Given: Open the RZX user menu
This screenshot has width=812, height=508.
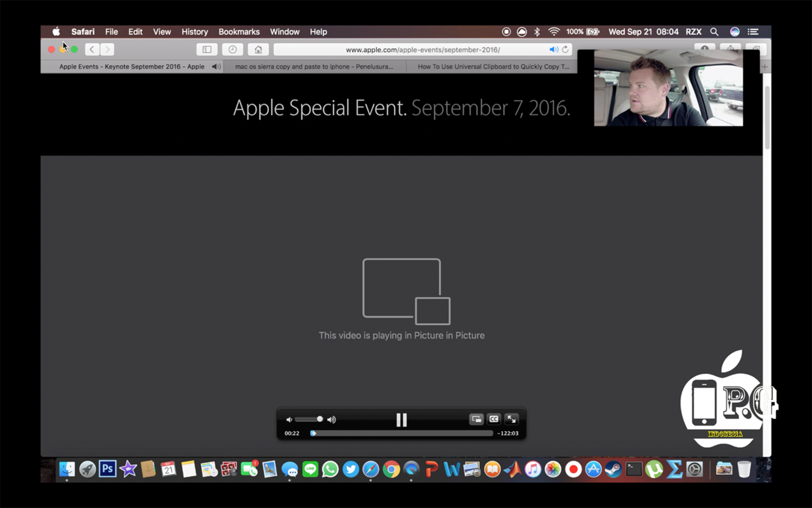Looking at the screenshot, I should coord(693,32).
